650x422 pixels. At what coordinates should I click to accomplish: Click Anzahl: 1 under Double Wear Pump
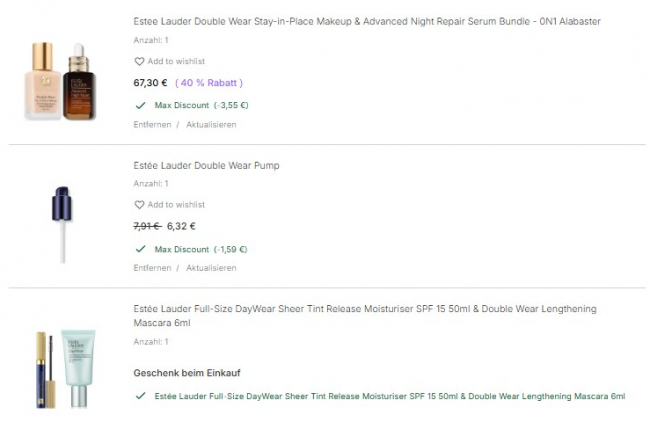tap(151, 184)
